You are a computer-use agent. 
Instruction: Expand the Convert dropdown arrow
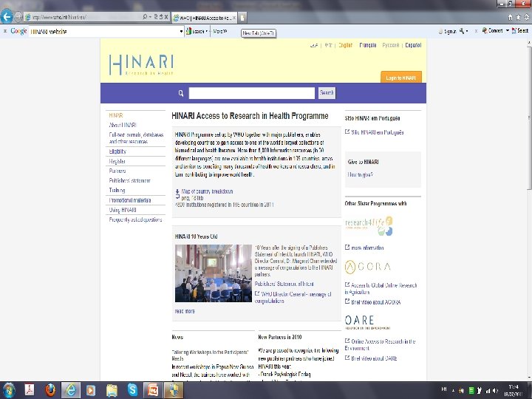coord(507,31)
